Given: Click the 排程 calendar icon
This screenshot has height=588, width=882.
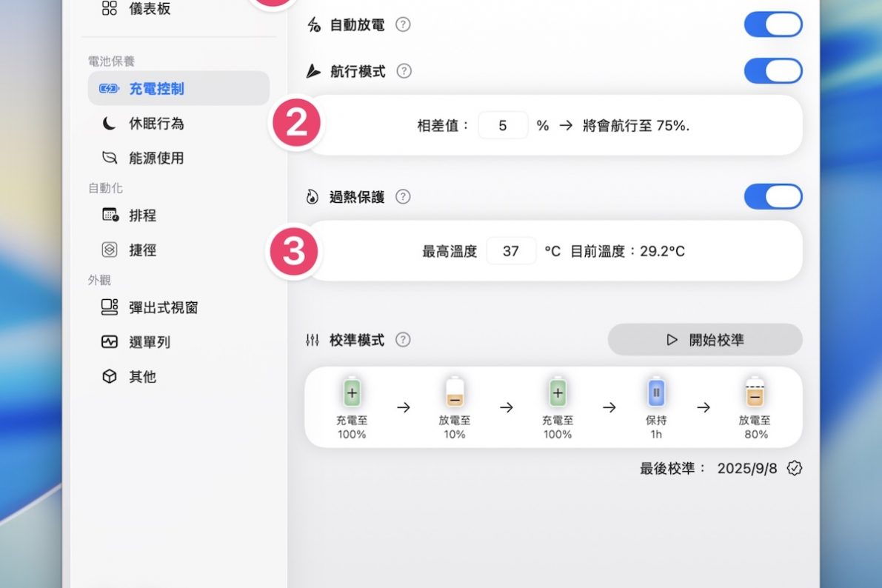Looking at the screenshot, I should tap(110, 216).
